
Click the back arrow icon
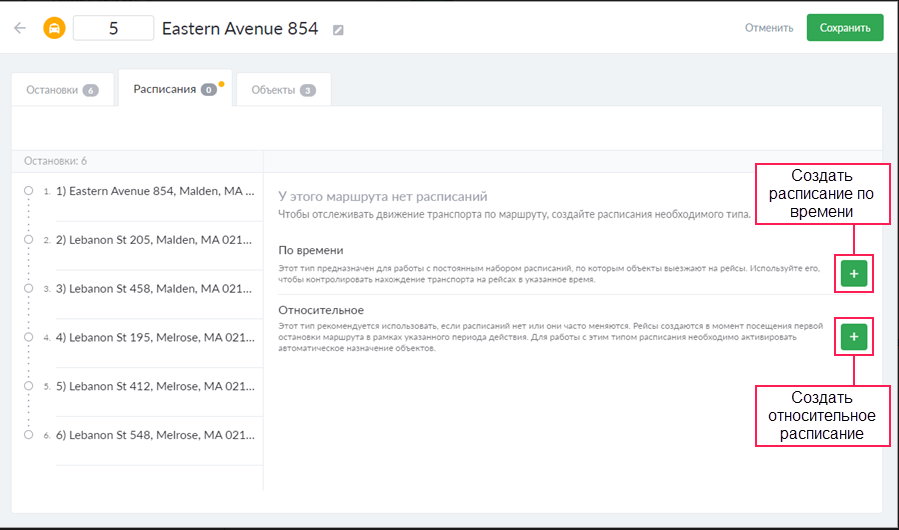tap(20, 28)
